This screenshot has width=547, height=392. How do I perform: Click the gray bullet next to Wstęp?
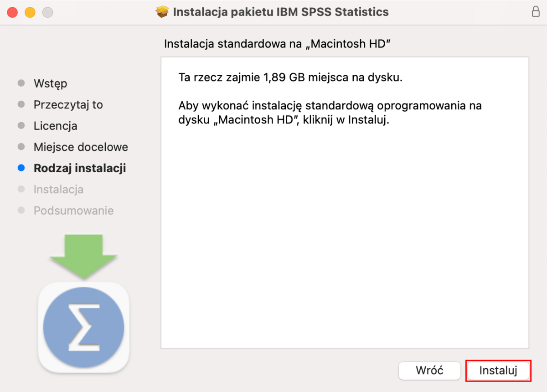pos(21,83)
